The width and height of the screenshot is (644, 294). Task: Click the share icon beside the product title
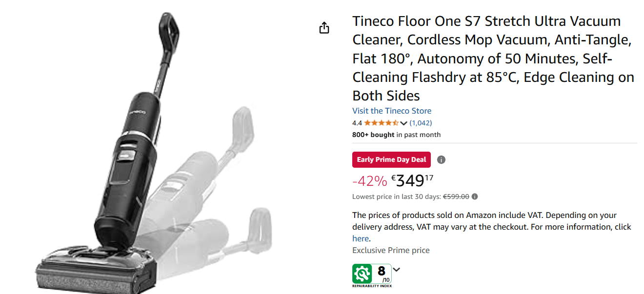324,28
